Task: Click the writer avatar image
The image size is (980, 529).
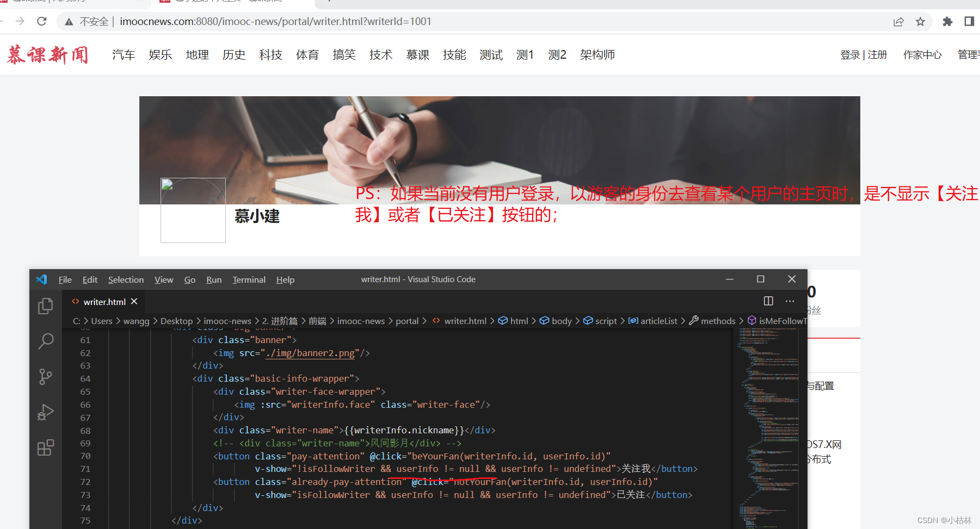Action: tap(193, 210)
